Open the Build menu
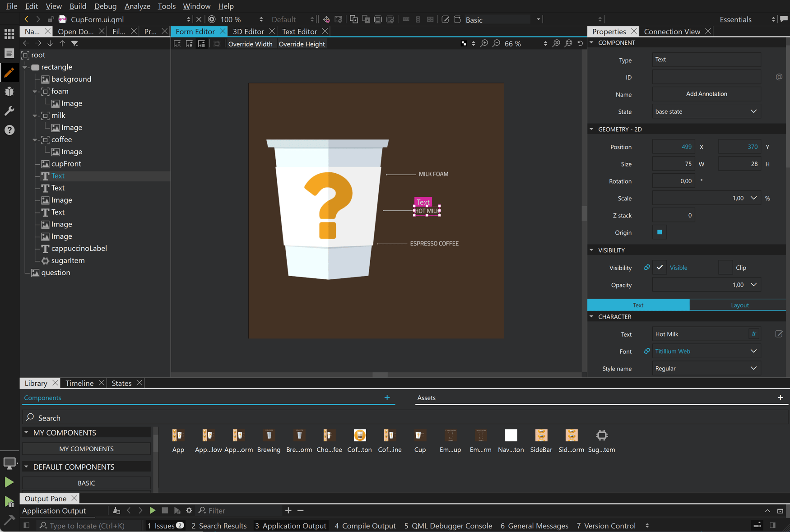Image resolution: width=790 pixels, height=532 pixels. [78, 6]
